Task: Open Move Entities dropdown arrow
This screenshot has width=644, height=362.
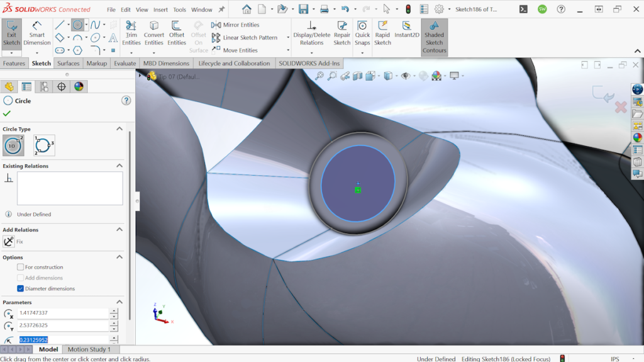Action: click(x=288, y=50)
